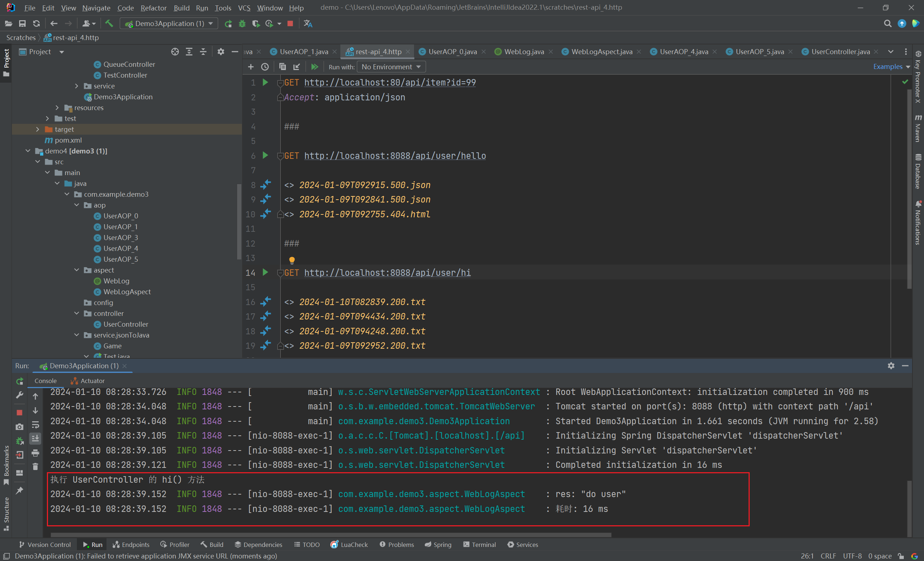Open response file 2024-01-10T082839.200.txt
924x561 pixels.
tap(362, 302)
